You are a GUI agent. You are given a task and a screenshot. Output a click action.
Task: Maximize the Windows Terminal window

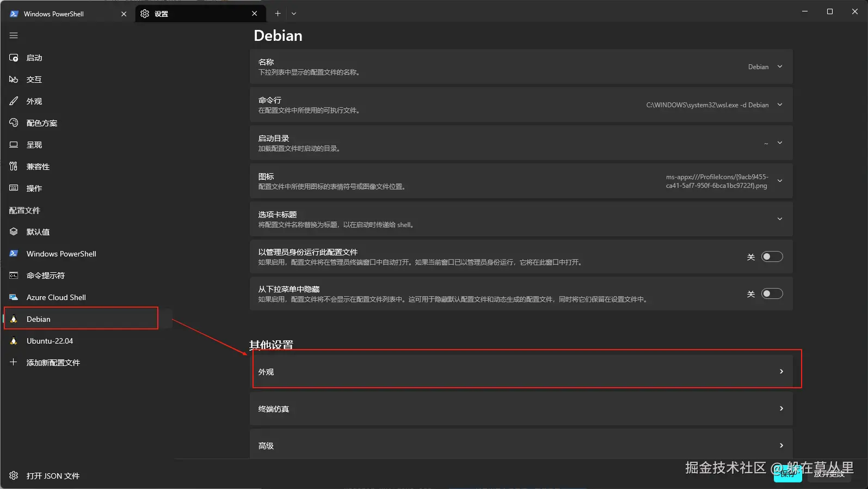pyautogui.click(x=830, y=11)
